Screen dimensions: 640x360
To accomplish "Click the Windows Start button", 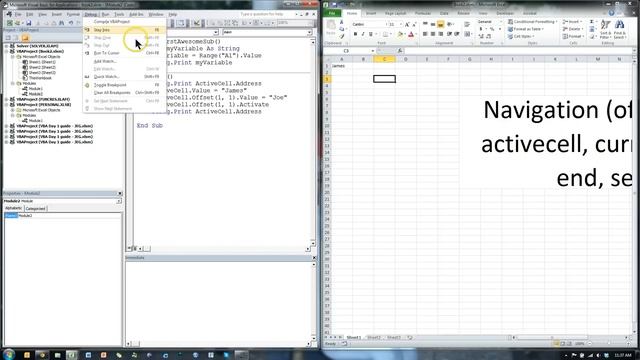I will (9, 354).
